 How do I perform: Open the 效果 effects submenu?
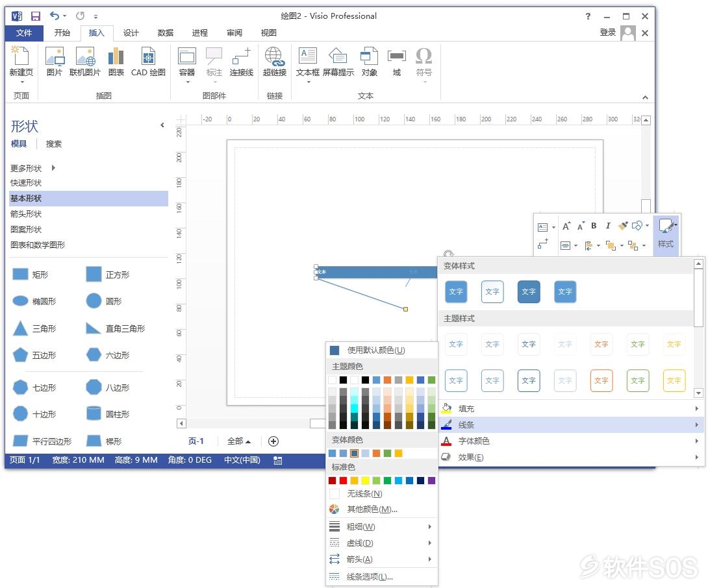pyautogui.click(x=571, y=457)
